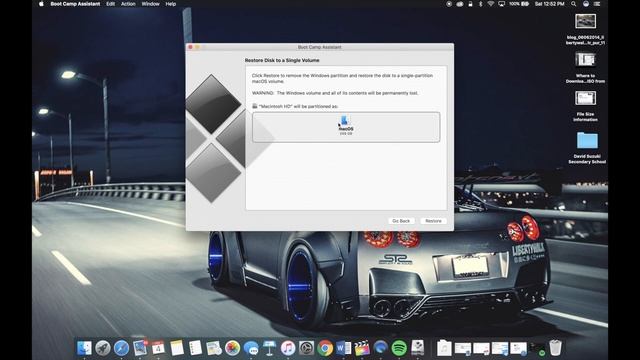Click the Restore button in Boot Camp Assistant
Viewport: 640px width, 360px height.
click(x=433, y=221)
